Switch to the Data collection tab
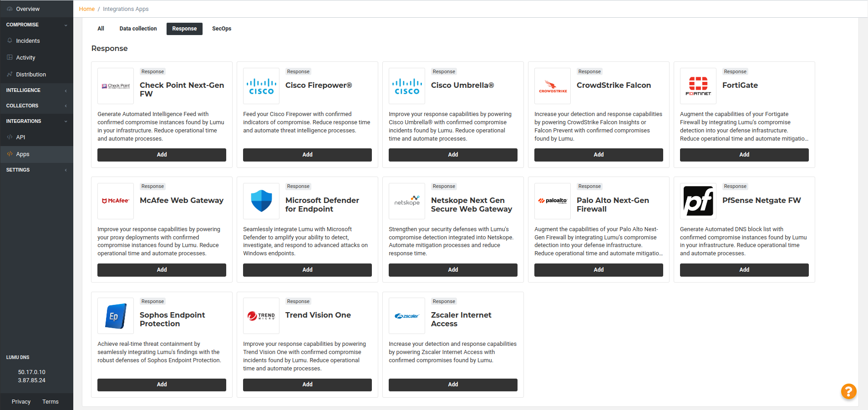Viewport: 868px width, 410px height. 138,29
